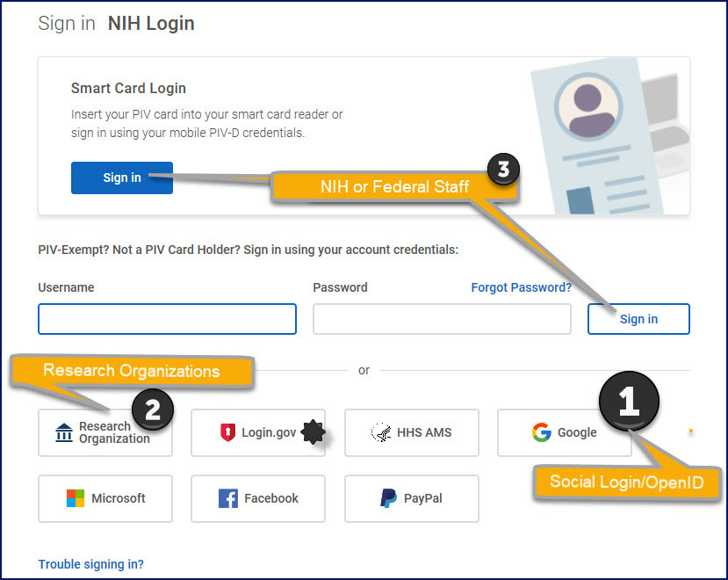728x580 pixels.
Task: Click the number 1 callout badge
Action: click(629, 402)
